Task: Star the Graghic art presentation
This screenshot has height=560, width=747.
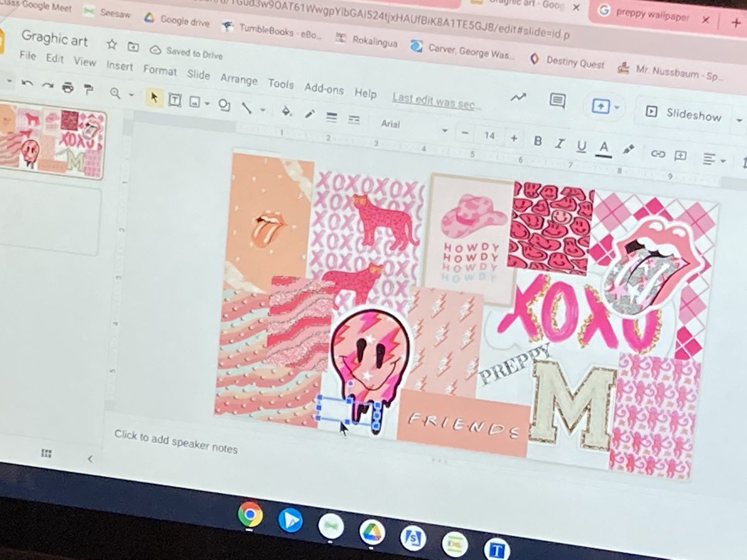Action: coord(112,44)
